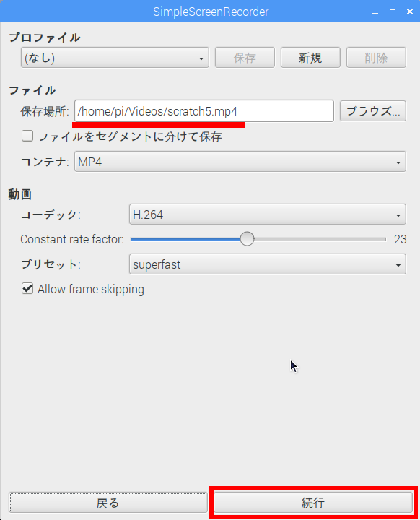The image size is (420, 520).
Task: Go back with the 戻る button
Action: (108, 503)
